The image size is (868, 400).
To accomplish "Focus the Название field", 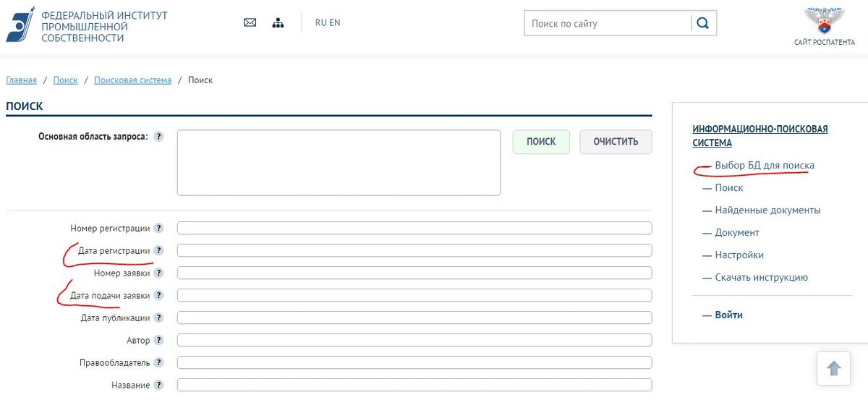I will pyautogui.click(x=414, y=385).
